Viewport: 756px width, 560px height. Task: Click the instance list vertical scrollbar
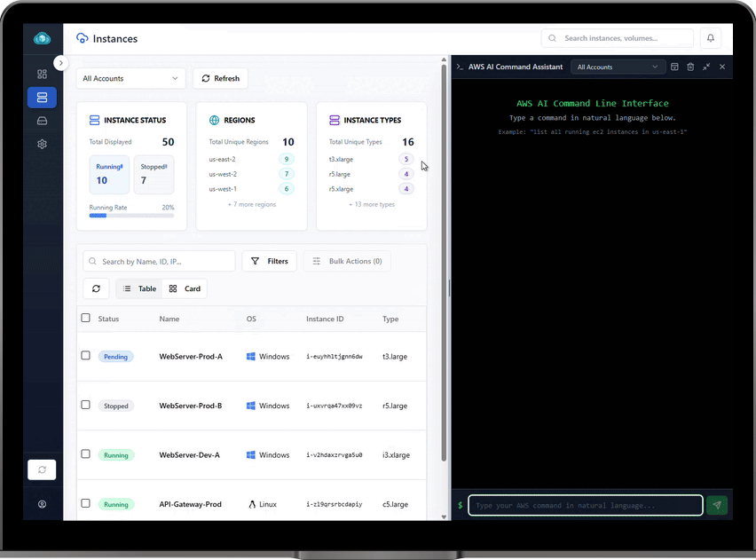coord(444,263)
